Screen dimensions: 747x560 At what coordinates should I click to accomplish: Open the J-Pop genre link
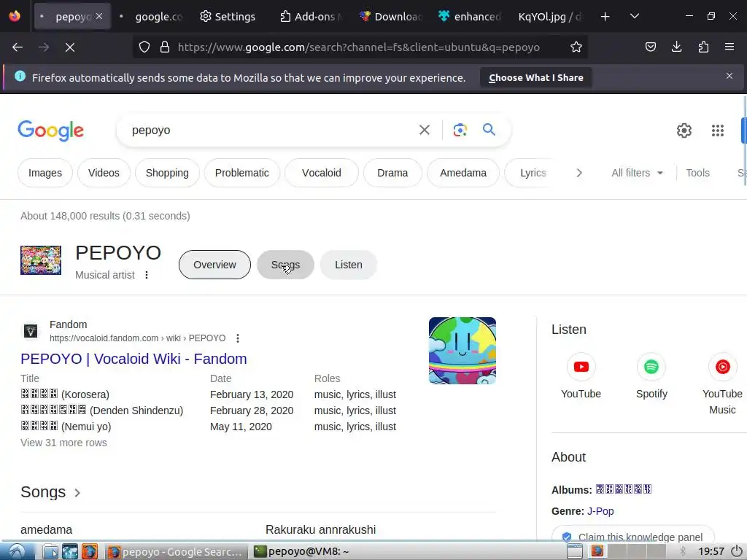pyautogui.click(x=600, y=511)
